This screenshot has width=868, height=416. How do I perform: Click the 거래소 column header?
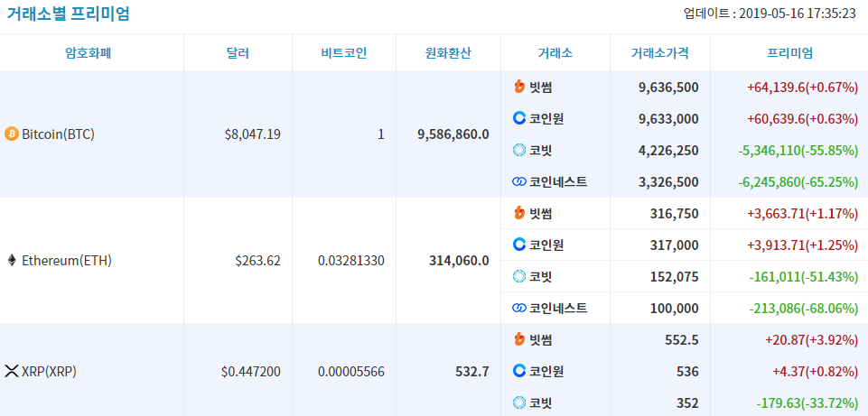tap(555, 53)
